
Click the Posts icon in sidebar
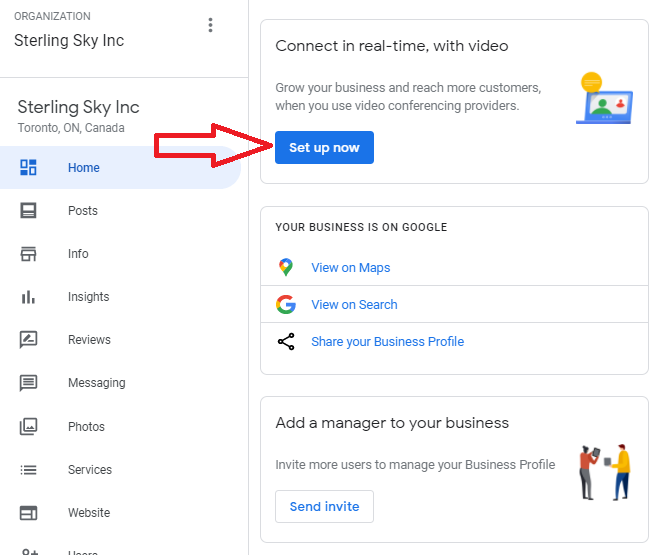(28, 211)
